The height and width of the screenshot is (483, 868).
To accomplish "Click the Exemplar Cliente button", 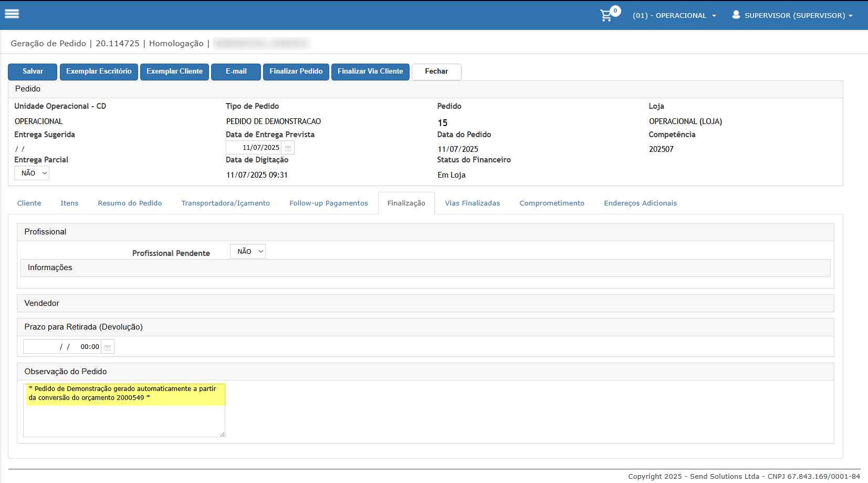I will pyautogui.click(x=174, y=71).
